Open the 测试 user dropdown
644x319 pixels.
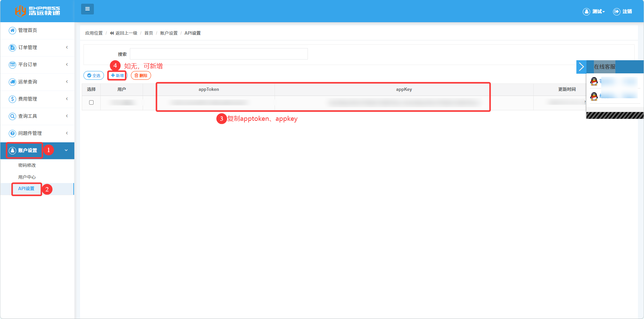598,12
